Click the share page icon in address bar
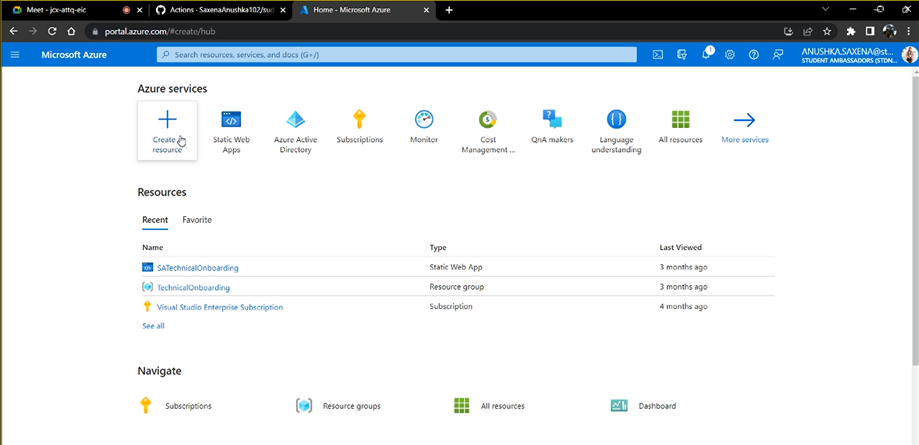919x445 pixels. pos(808,31)
